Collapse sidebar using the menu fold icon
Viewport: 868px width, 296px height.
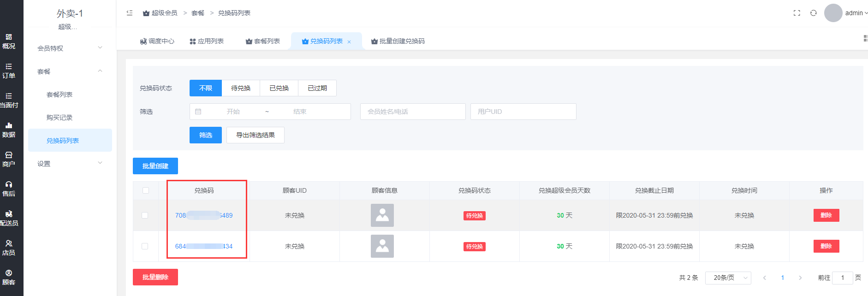tap(130, 13)
